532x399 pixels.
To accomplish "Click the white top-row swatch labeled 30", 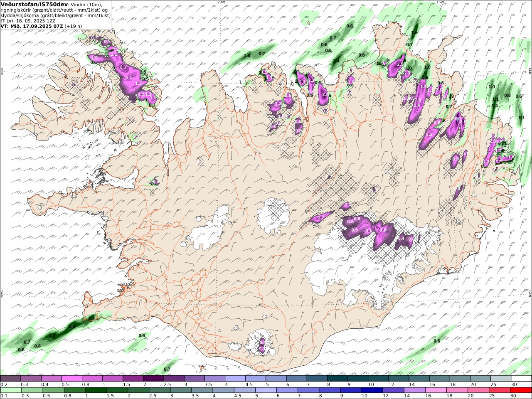I will click(521, 379).
